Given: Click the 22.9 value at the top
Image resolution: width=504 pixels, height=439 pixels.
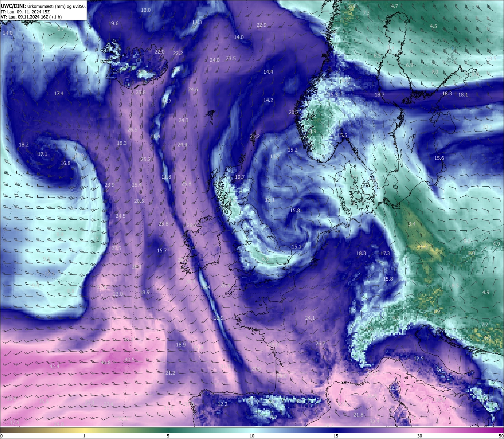Looking at the screenshot, I should [x=261, y=25].
